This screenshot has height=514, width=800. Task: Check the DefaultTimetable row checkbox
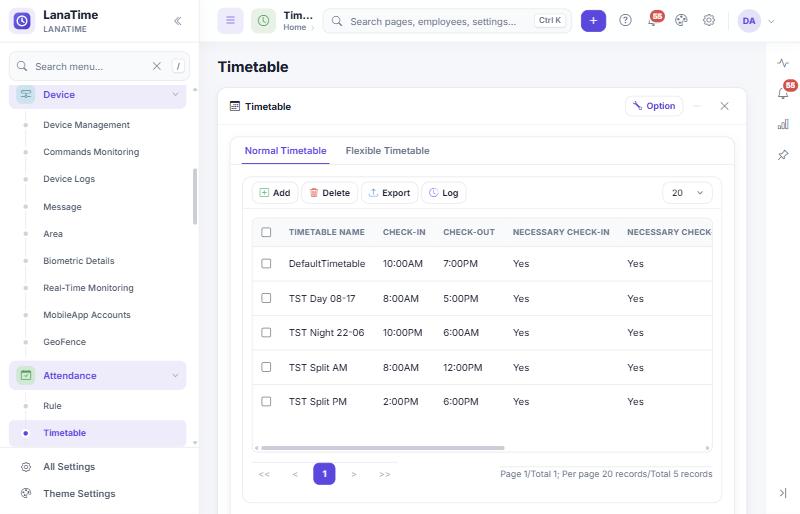click(266, 263)
